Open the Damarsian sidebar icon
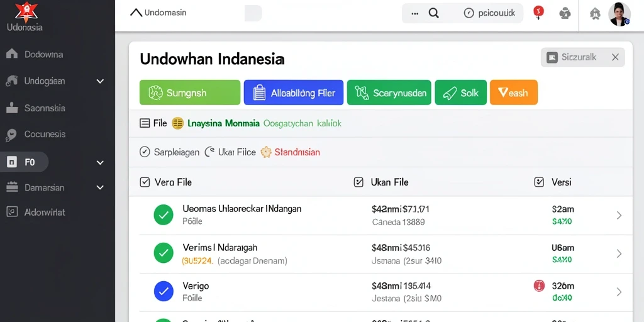Screen dimensions: 644x322 [x=13, y=187]
